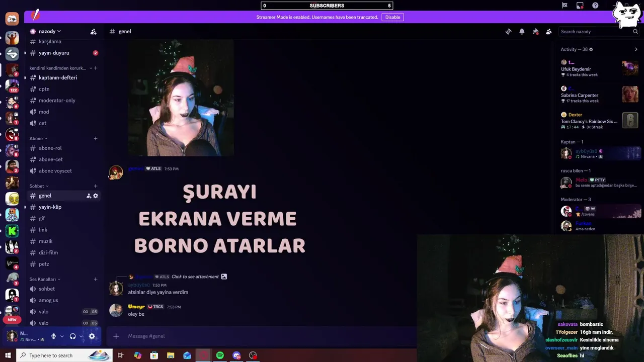
Task: Open headphone output options chevron
Action: (81, 336)
